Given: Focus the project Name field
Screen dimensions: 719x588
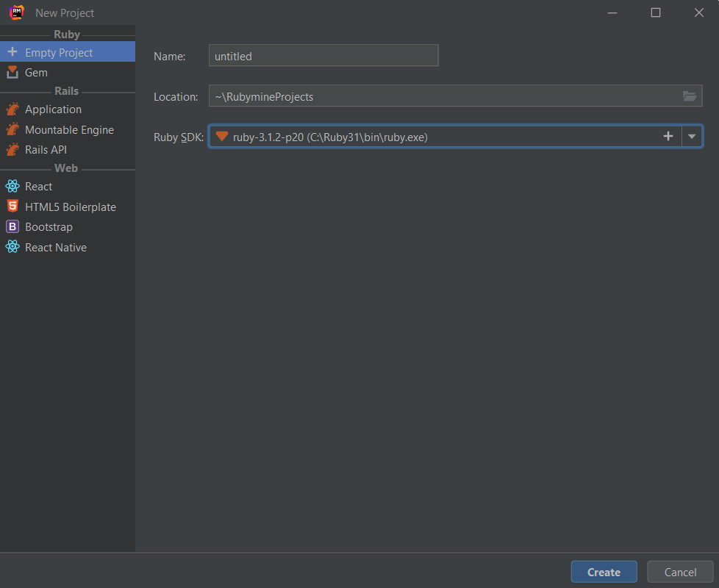Looking at the screenshot, I should click(x=323, y=55).
